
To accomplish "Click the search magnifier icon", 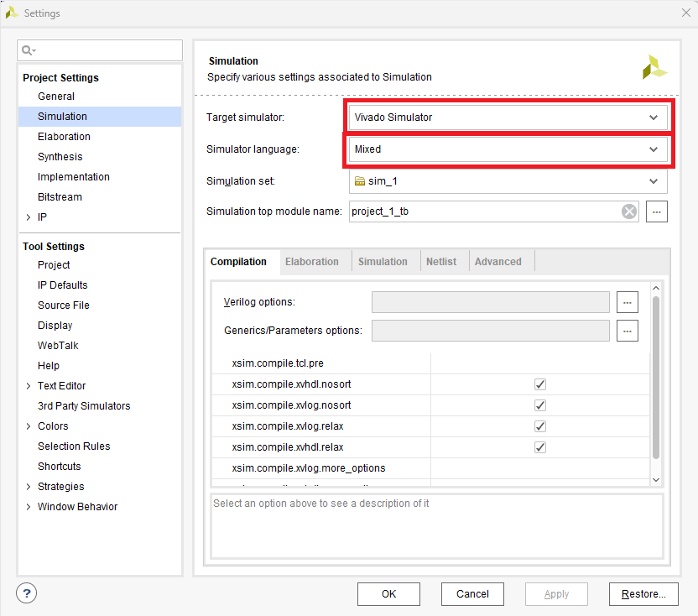I will 29,50.
